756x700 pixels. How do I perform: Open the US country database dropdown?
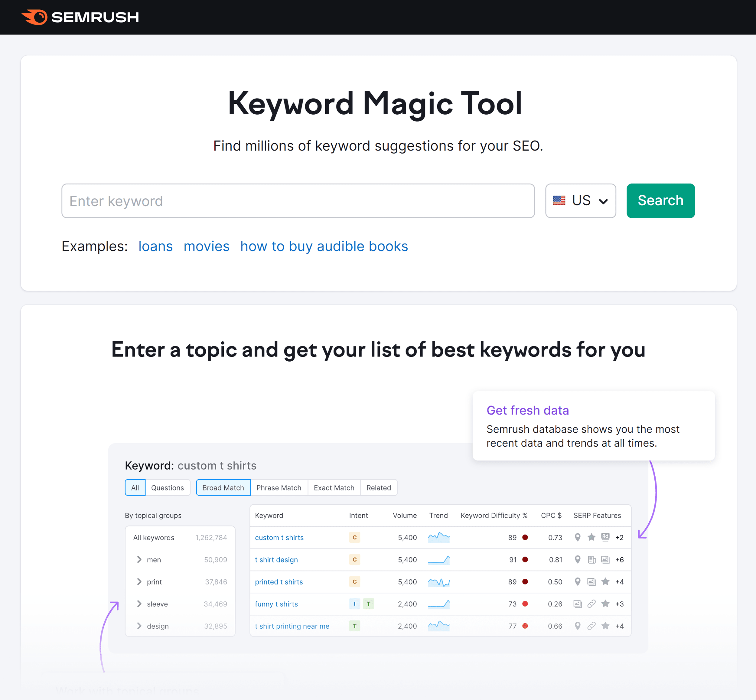[x=581, y=201]
